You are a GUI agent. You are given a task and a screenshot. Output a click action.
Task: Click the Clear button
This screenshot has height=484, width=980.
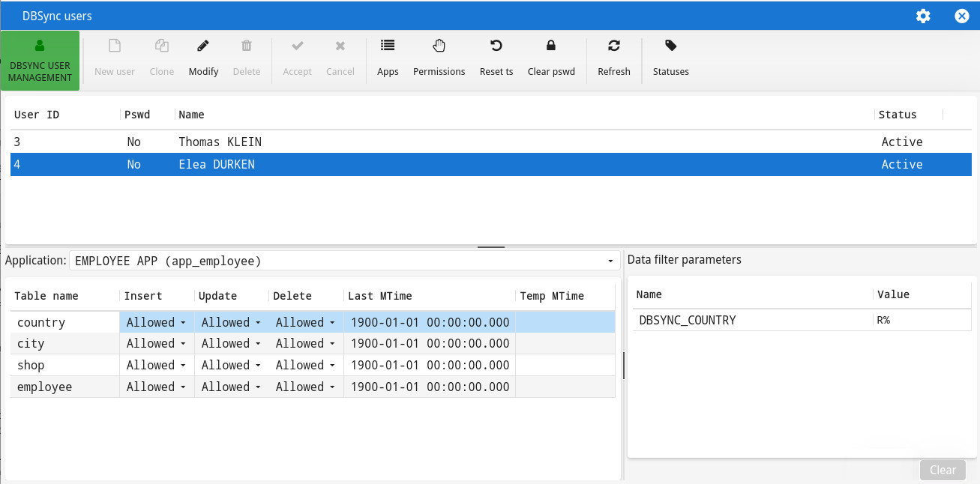tap(943, 470)
